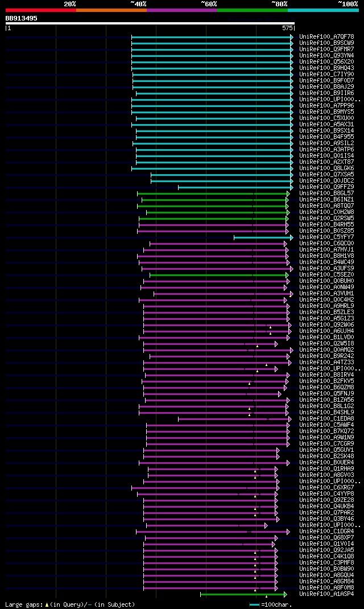The width and height of the screenshot is (364, 609).
Task: Select the UniRef100_Q3BY46 label
Action: tap(326, 519)
